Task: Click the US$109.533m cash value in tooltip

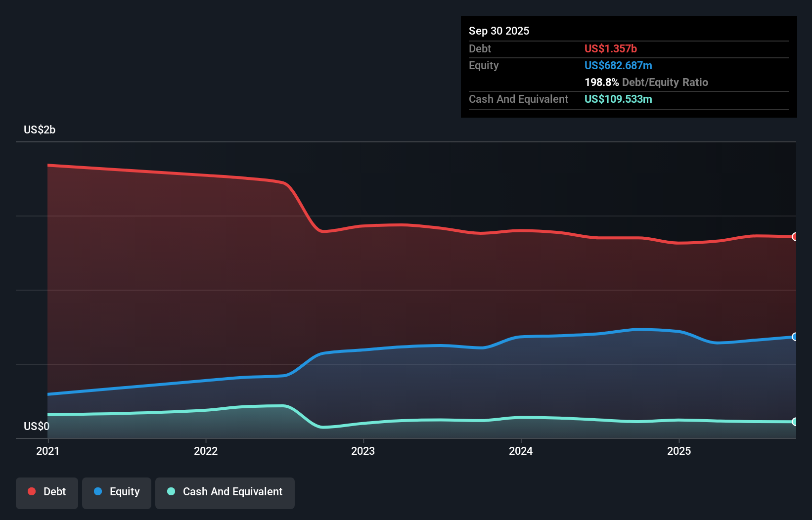Action: (618, 99)
